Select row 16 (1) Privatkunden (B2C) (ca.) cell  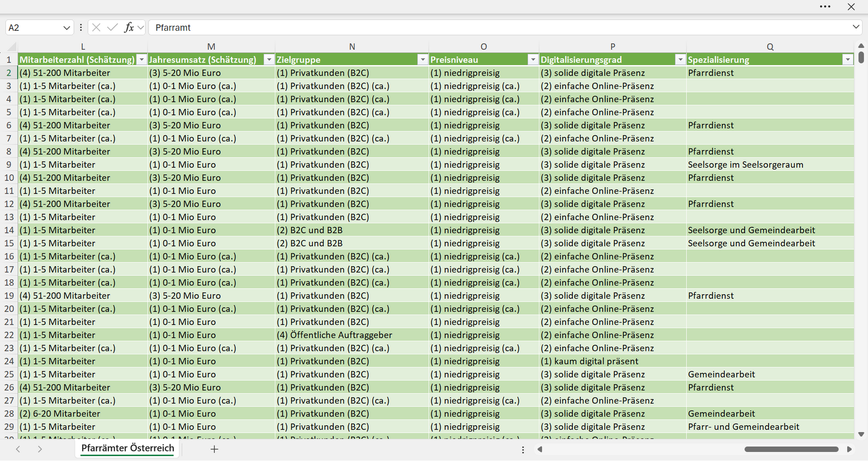pos(352,257)
